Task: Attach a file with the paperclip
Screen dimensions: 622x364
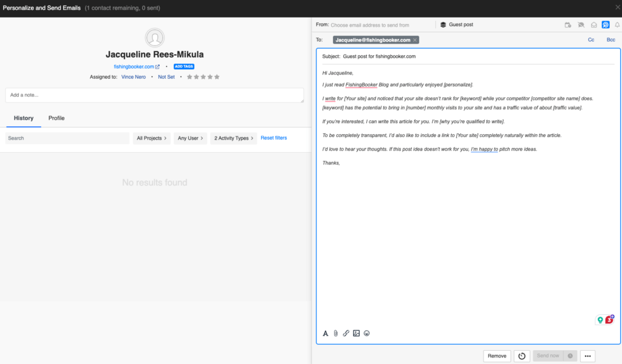Action: coord(335,333)
